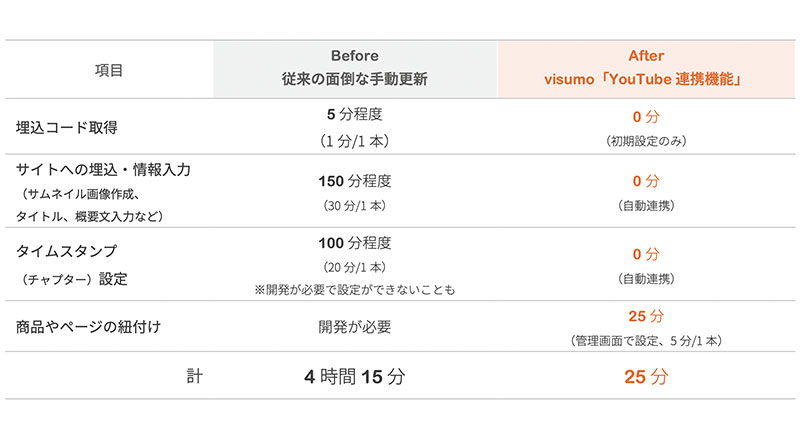The image size is (800, 438).
Task: Click the (初期設定のみ) note
Action: point(646,140)
